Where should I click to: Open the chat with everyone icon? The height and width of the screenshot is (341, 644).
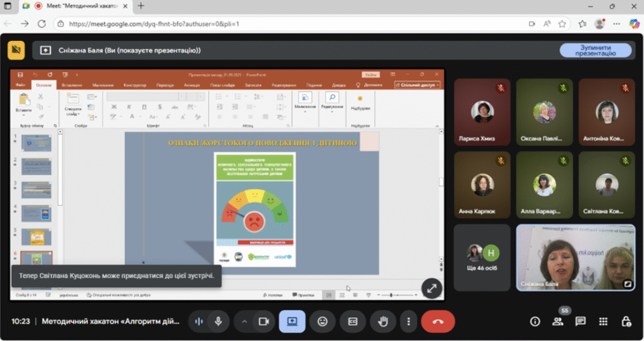pos(580,322)
